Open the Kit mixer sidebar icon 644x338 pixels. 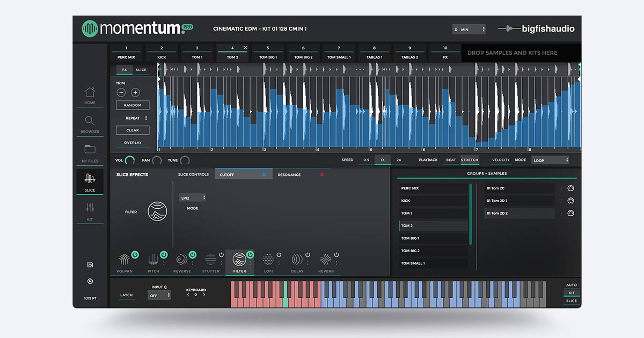[90, 207]
